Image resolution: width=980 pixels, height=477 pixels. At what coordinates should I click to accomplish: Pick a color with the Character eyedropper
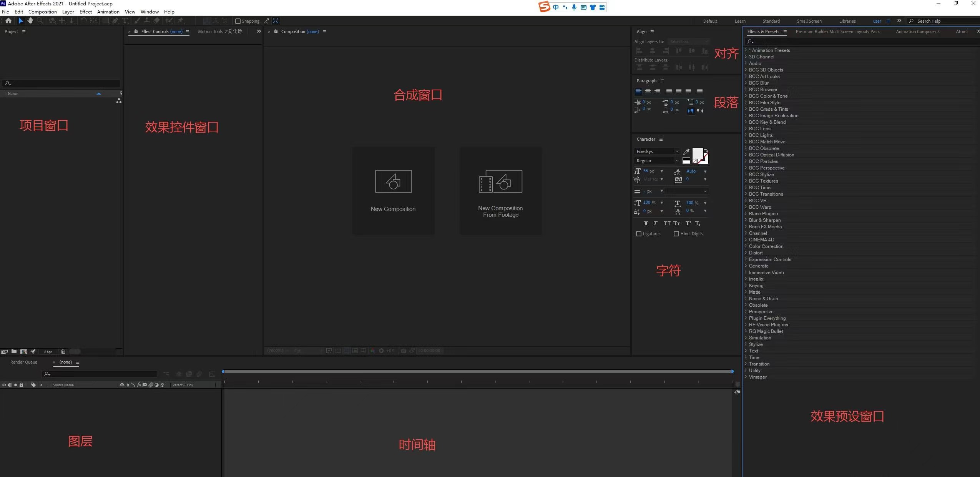(x=686, y=151)
